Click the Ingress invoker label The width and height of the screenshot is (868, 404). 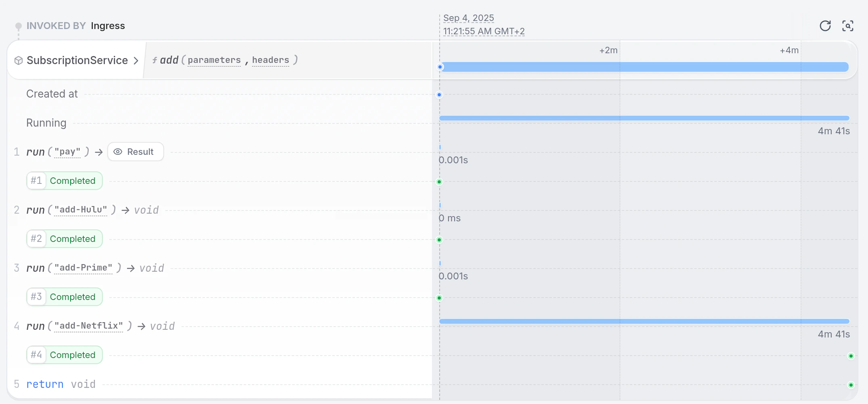coord(108,26)
